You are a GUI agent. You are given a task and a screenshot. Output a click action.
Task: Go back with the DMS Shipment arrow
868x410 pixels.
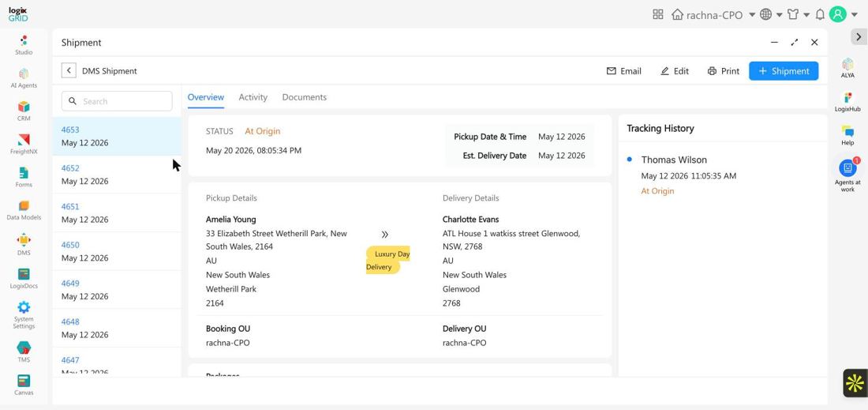69,71
